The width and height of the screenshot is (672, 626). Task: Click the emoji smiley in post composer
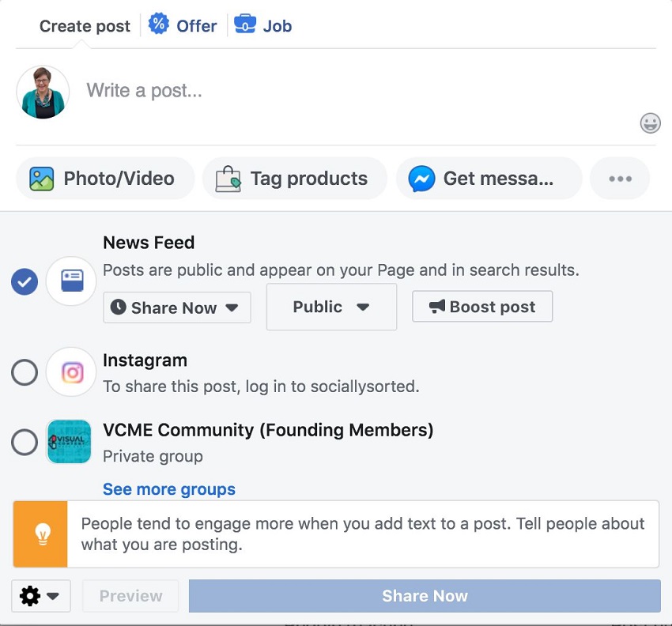pos(650,123)
